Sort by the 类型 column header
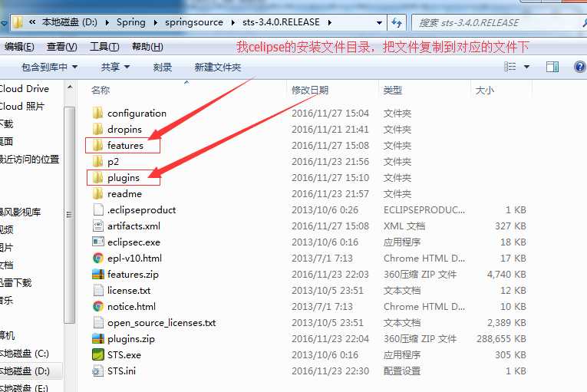The image size is (587, 392). point(392,90)
